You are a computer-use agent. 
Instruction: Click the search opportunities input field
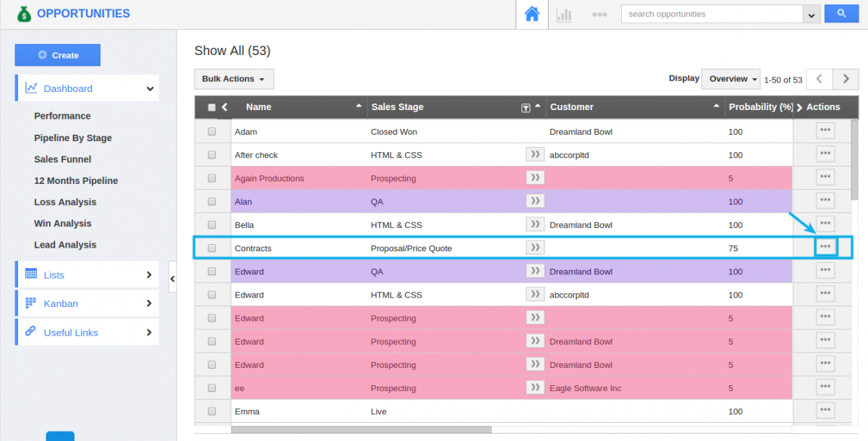coord(711,14)
